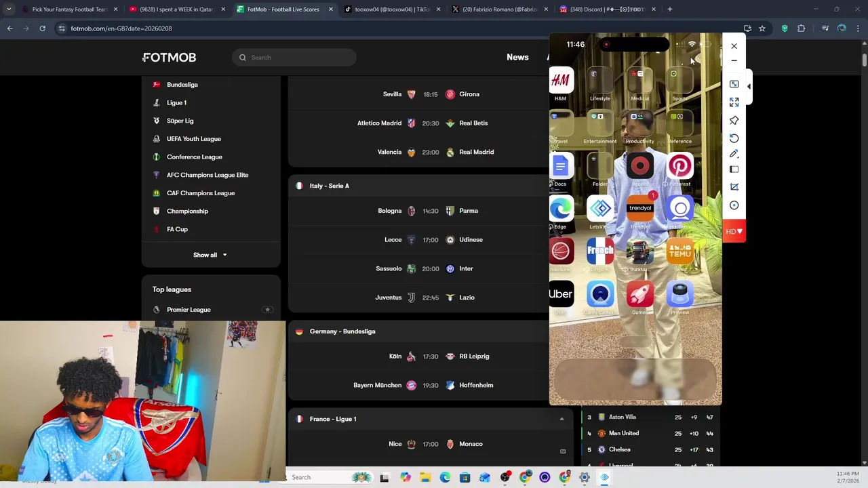Viewport: 868px width, 488px height.
Task: Open Ligue 1 in sidebar
Action: pyautogui.click(x=176, y=103)
